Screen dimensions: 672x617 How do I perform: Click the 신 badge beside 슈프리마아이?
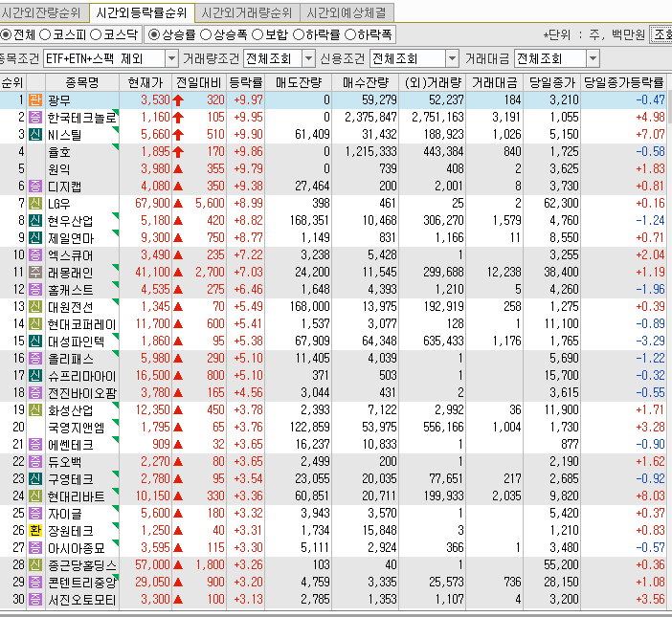coord(35,376)
